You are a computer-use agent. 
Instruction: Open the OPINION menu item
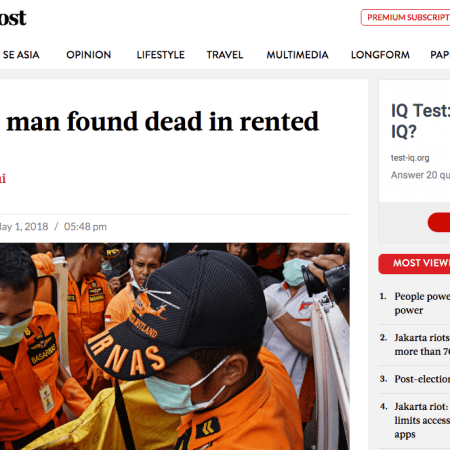89,55
